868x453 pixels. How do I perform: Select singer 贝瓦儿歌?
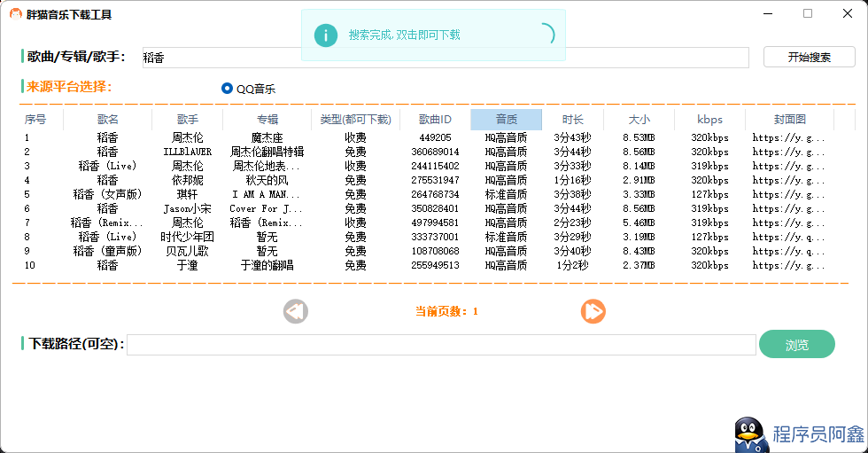click(x=188, y=252)
